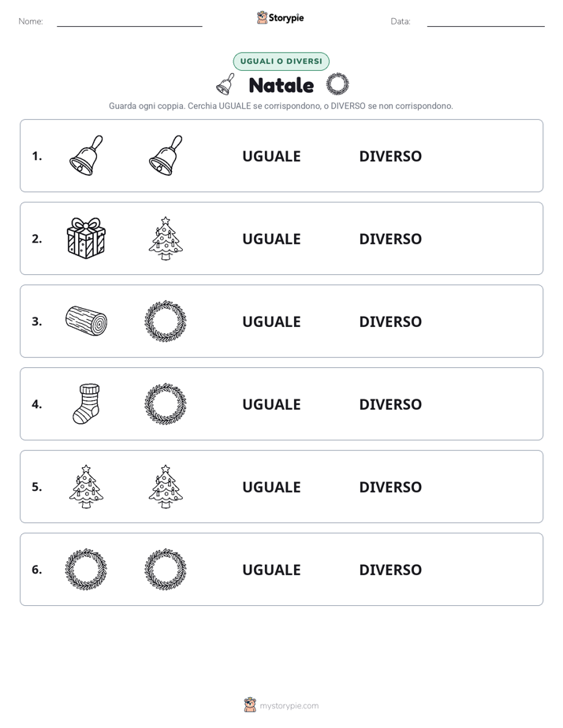Select the first bell in row 1
Screen dimensions: 563x728
87,155
